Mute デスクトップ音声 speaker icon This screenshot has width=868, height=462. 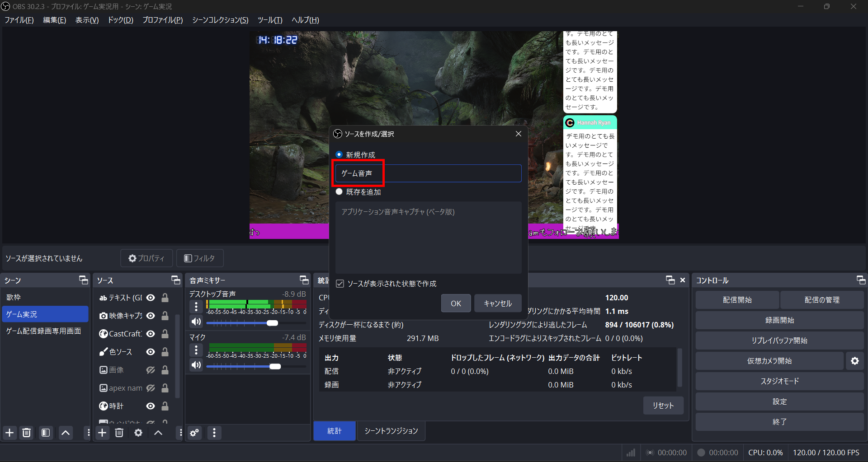tap(196, 322)
